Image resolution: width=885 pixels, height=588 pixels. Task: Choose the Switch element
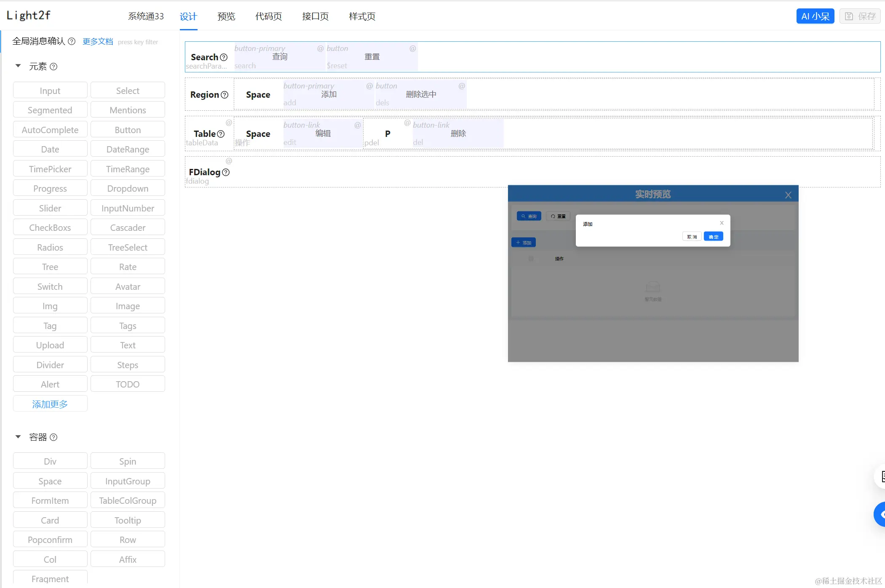coord(50,286)
